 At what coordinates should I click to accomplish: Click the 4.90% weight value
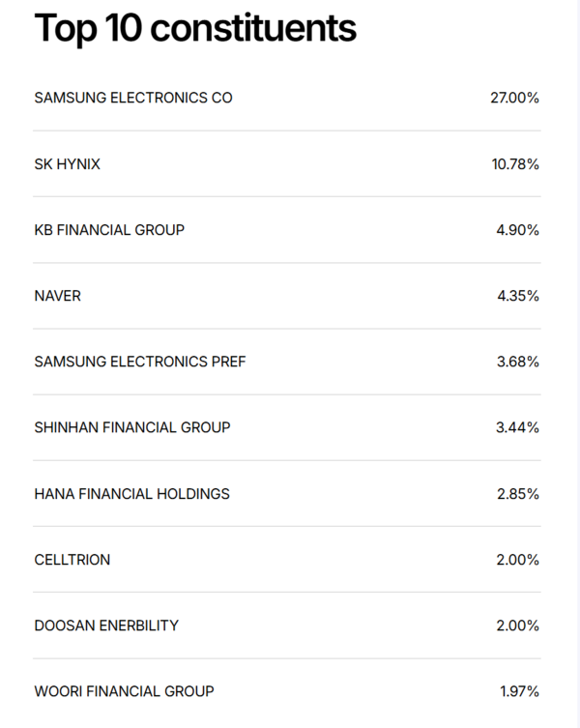(x=518, y=230)
